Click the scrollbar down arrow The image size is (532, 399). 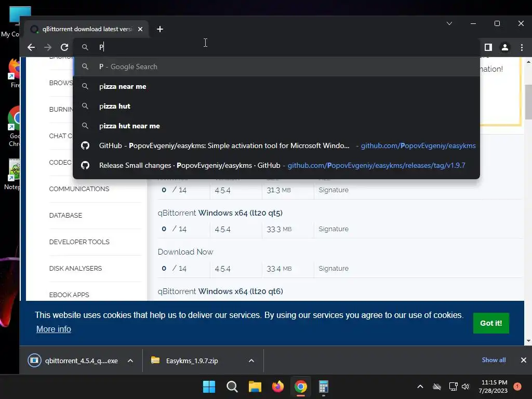click(528, 341)
